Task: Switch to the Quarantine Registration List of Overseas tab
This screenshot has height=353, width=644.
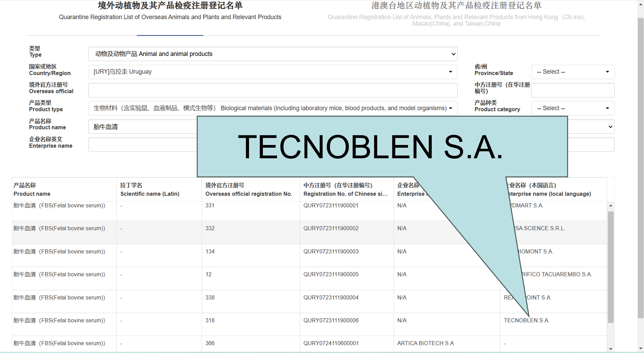Action: pyautogui.click(x=170, y=17)
